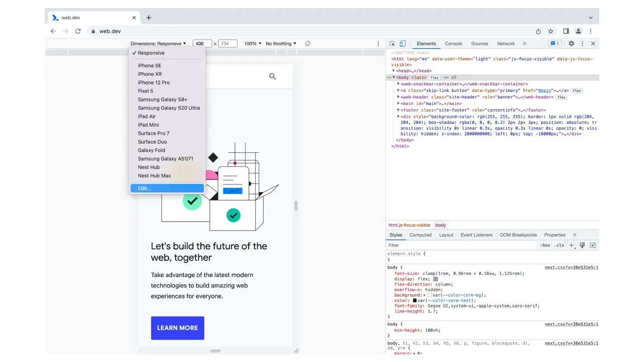Open the 100% zoom dropdown

[253, 44]
